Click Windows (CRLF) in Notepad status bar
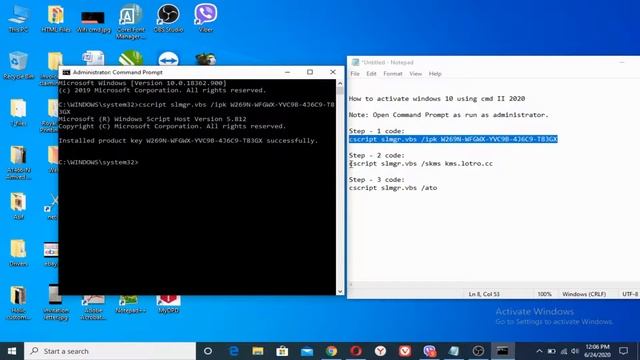640x360 pixels. click(x=584, y=294)
